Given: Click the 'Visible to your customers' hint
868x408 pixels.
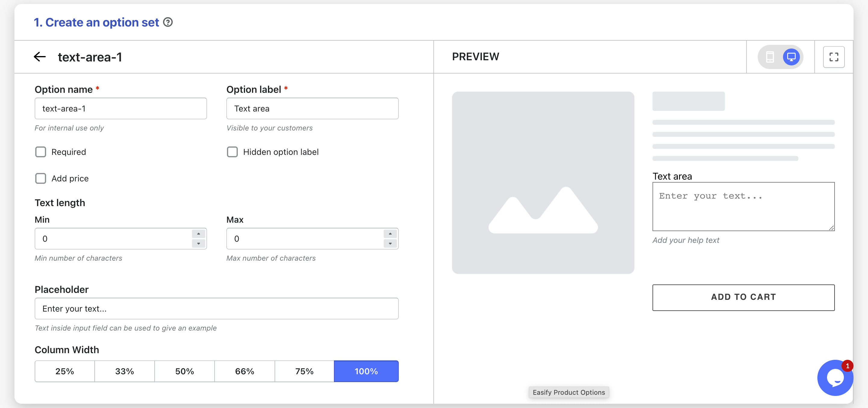Looking at the screenshot, I should (x=269, y=128).
